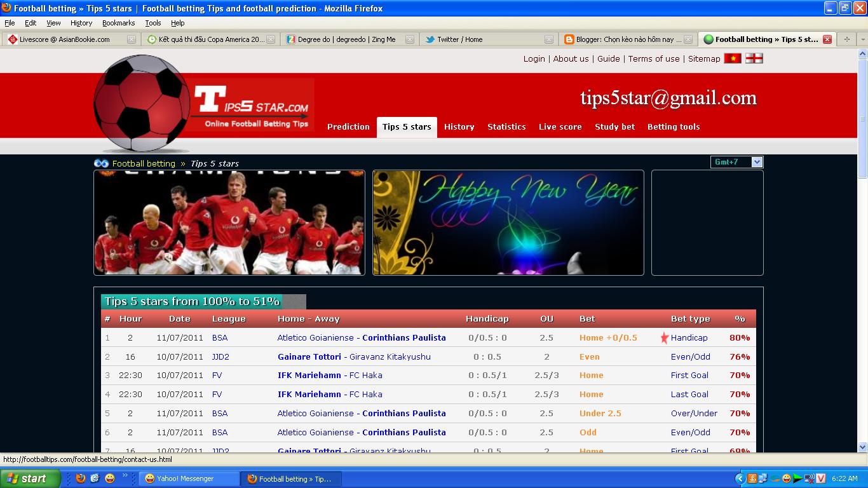The width and height of the screenshot is (868, 488).
Task: Click the Yahoo smiley tray icon
Action: pyautogui.click(x=787, y=478)
